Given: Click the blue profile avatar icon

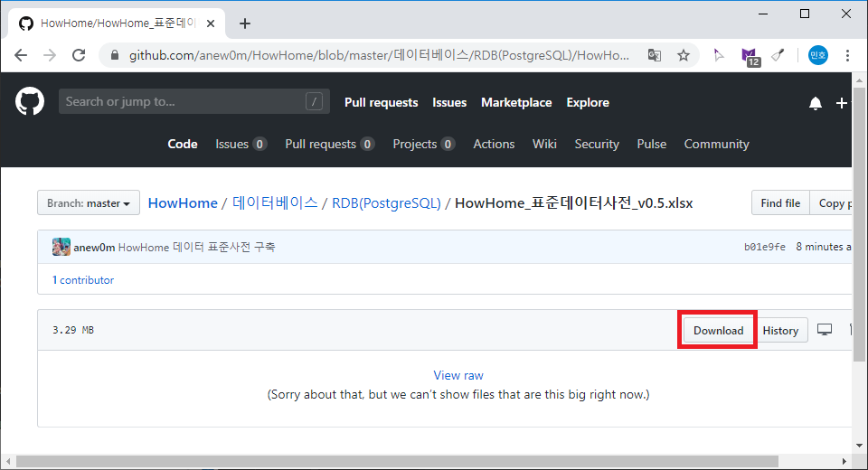Looking at the screenshot, I should coord(818,55).
